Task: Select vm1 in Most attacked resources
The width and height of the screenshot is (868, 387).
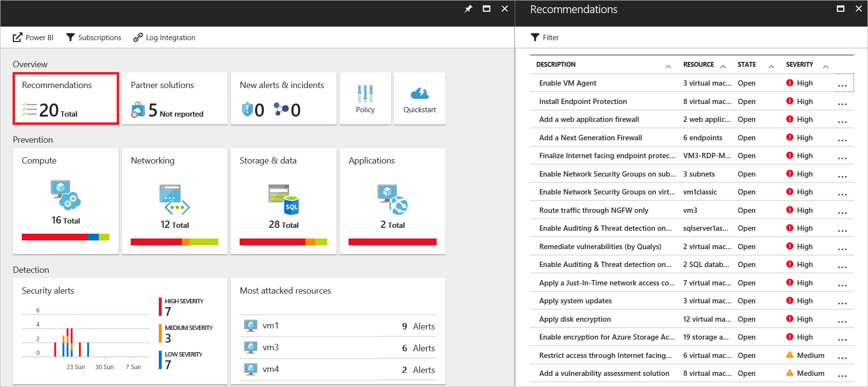Action: 270,326
